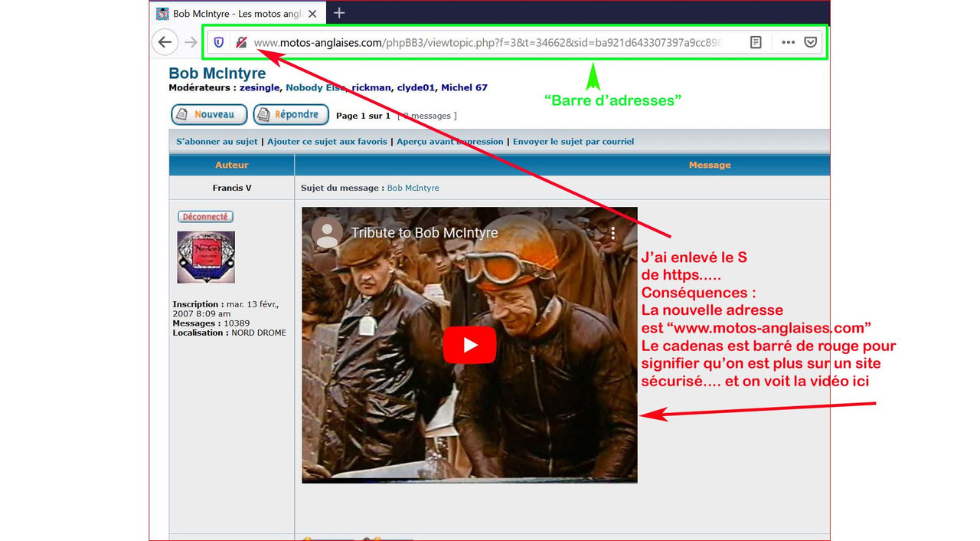
Task: Click author name Francis V
Action: click(232, 188)
